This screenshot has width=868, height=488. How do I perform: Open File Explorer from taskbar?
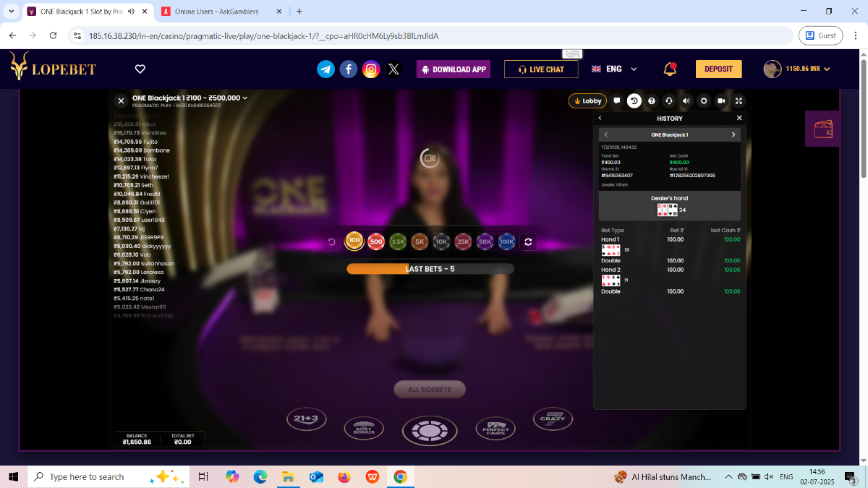288,477
